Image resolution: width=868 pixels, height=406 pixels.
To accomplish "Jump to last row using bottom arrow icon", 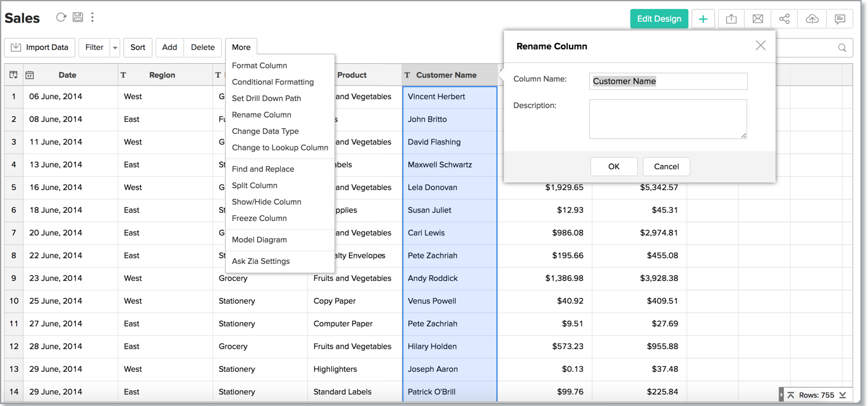I will tap(843, 395).
